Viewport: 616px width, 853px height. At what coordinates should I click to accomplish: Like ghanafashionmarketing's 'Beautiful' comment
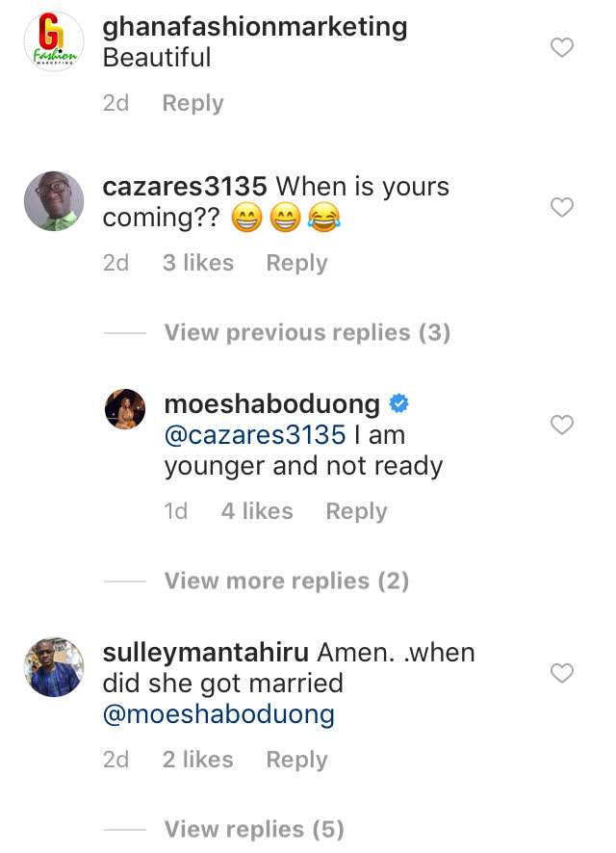561,47
